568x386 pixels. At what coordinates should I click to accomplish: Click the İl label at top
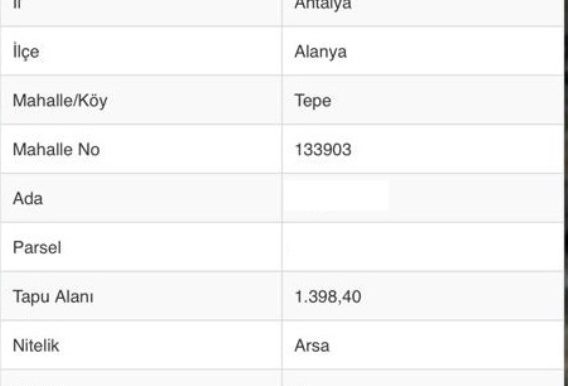[x=17, y=4]
